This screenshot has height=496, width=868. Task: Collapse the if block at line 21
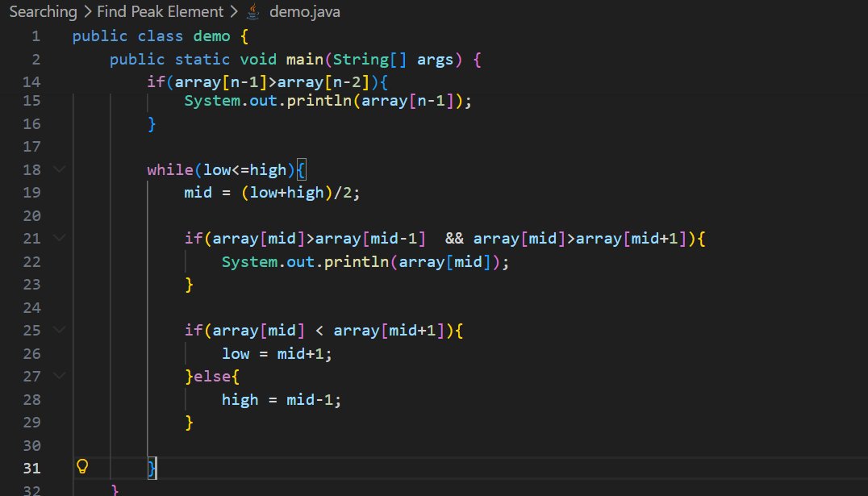(59, 238)
